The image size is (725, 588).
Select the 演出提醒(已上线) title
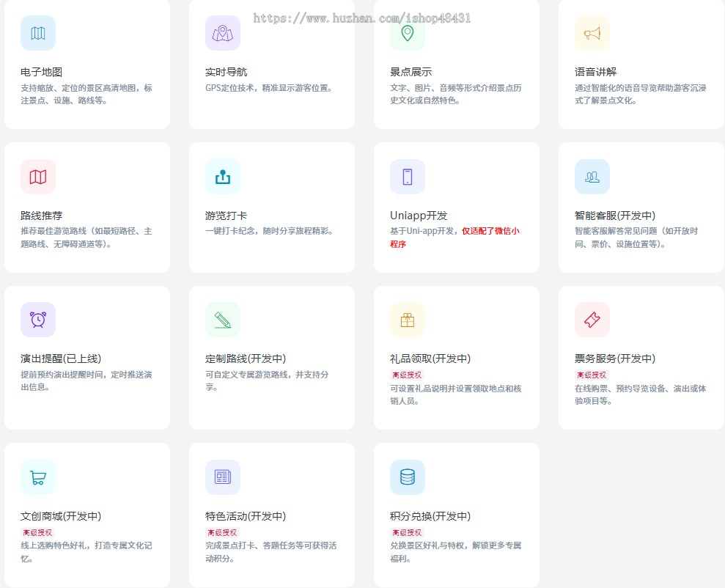[x=61, y=359]
